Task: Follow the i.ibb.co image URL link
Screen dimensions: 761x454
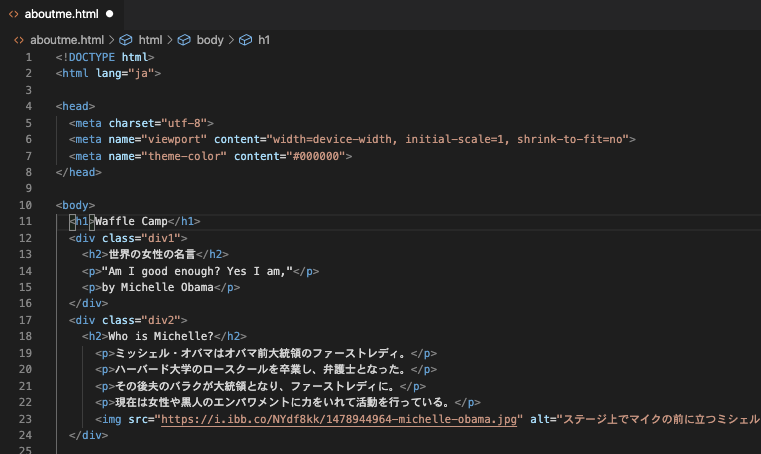Action: (339, 419)
